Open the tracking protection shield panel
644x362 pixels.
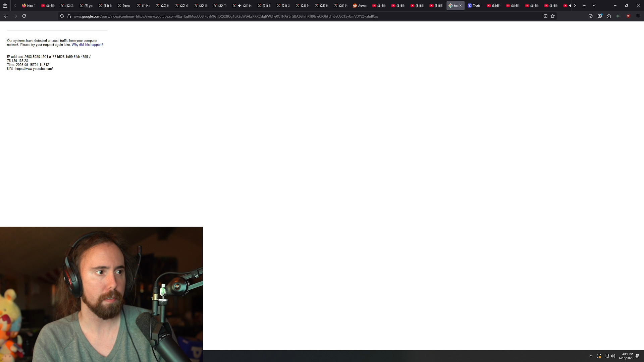(62, 16)
